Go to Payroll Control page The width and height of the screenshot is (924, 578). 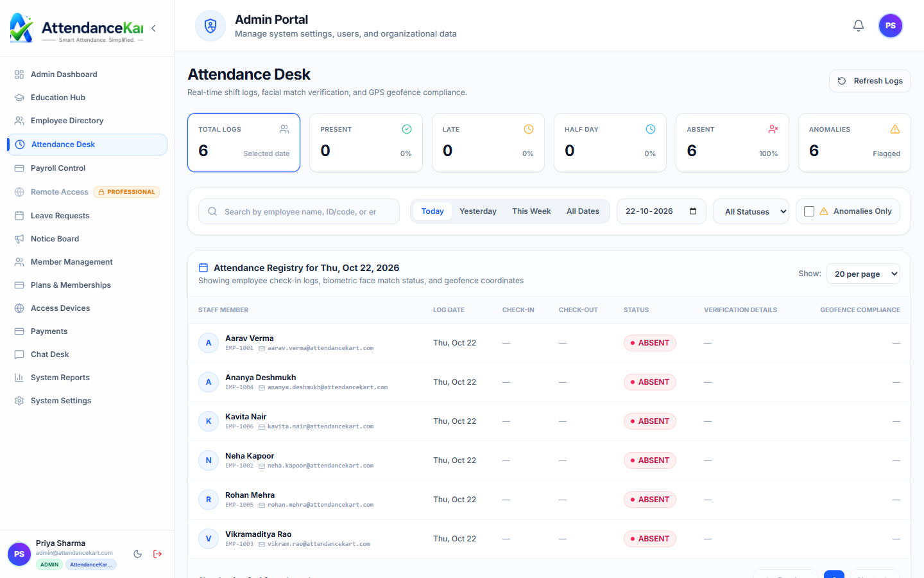click(x=87, y=168)
